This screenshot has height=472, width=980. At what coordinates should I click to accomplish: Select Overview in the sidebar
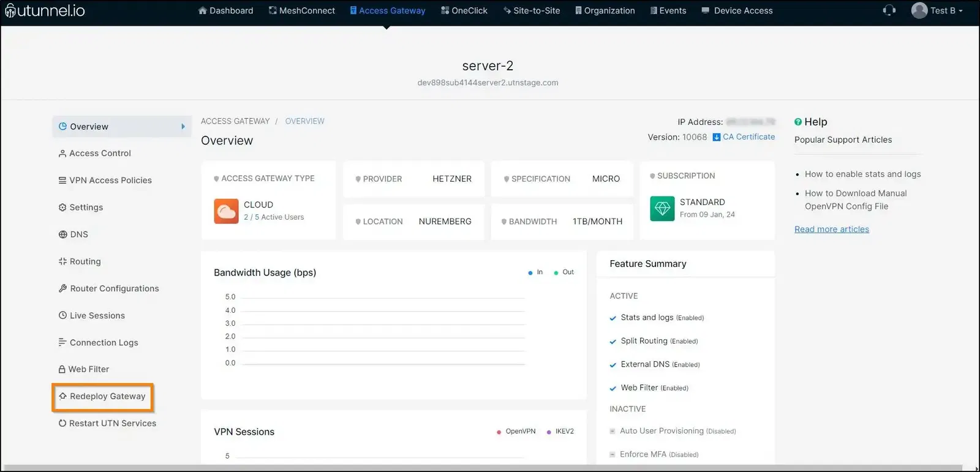click(x=122, y=127)
